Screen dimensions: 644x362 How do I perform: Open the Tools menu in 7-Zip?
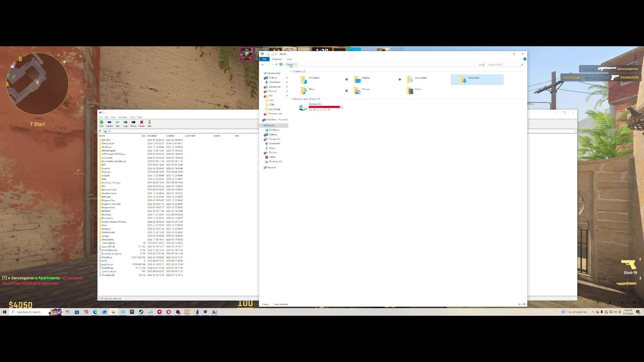point(132,117)
